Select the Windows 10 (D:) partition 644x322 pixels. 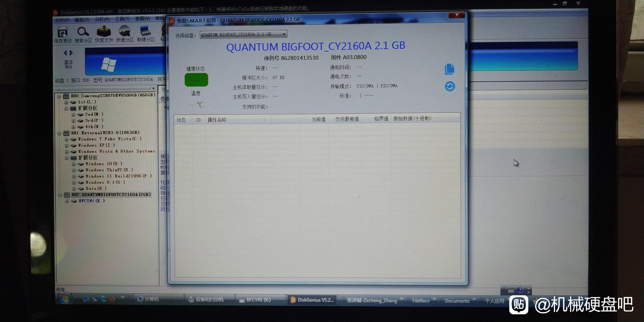(x=104, y=164)
